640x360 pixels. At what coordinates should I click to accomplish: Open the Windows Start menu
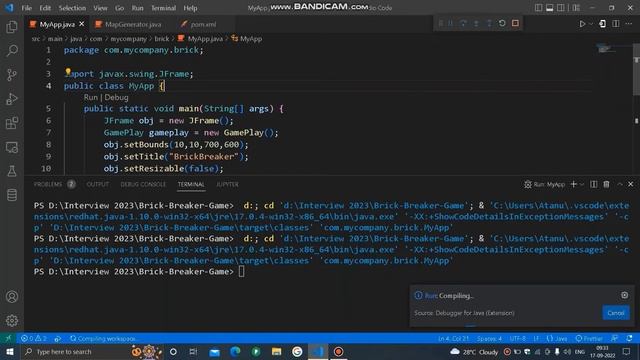coord(9,351)
